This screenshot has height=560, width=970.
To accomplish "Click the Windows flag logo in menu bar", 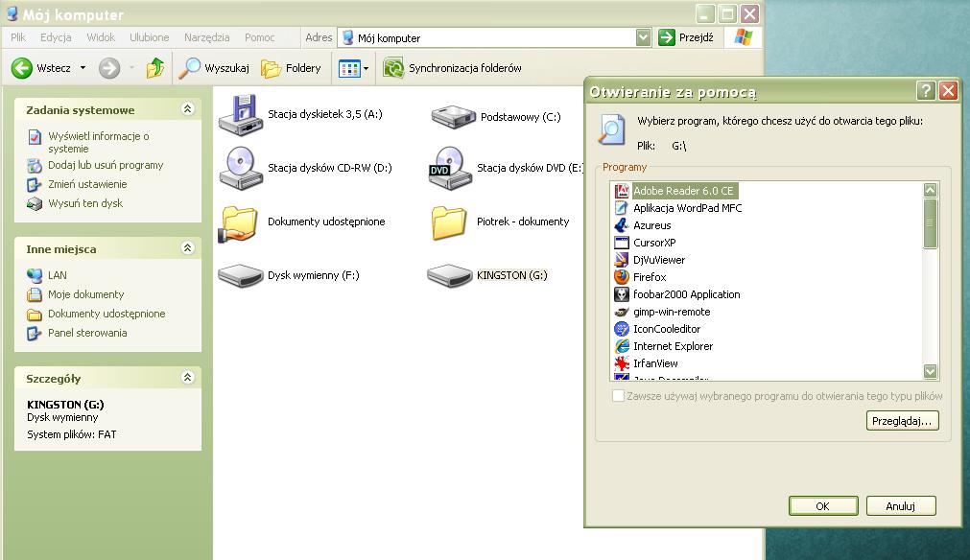I will pos(743,37).
